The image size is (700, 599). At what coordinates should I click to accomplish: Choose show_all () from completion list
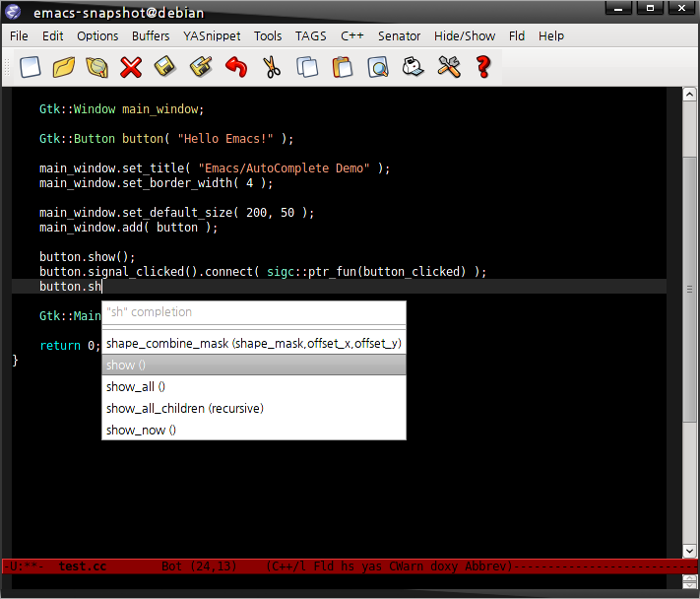click(x=254, y=386)
